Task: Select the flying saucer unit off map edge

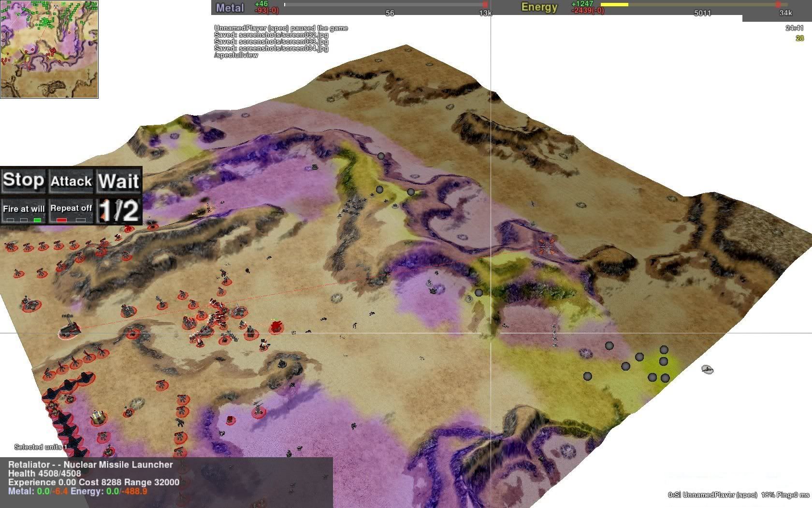Action: (707, 370)
